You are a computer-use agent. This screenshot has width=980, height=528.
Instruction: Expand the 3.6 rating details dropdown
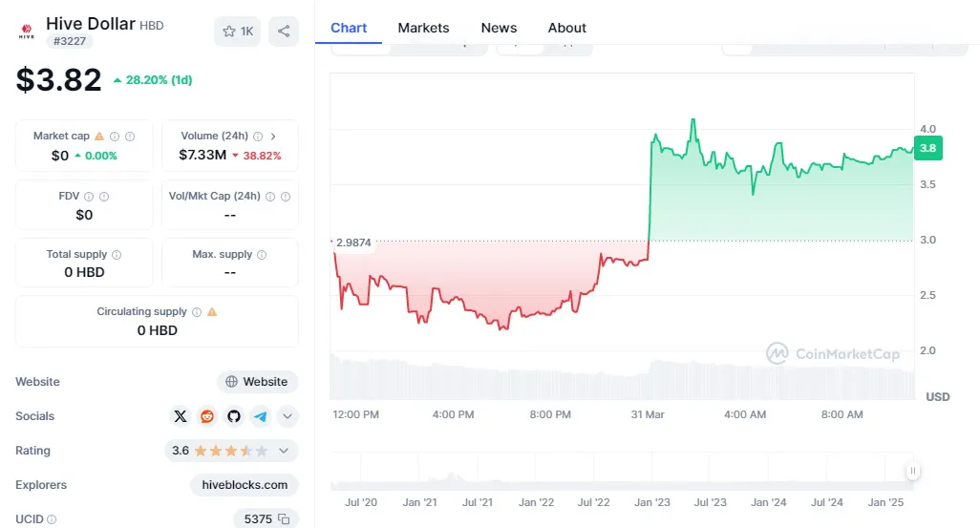point(284,451)
